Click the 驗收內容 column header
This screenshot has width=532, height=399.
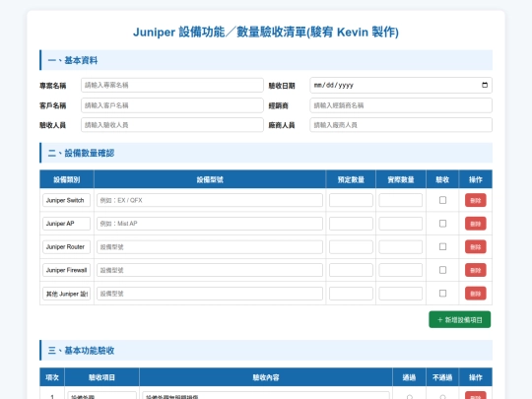click(266, 377)
